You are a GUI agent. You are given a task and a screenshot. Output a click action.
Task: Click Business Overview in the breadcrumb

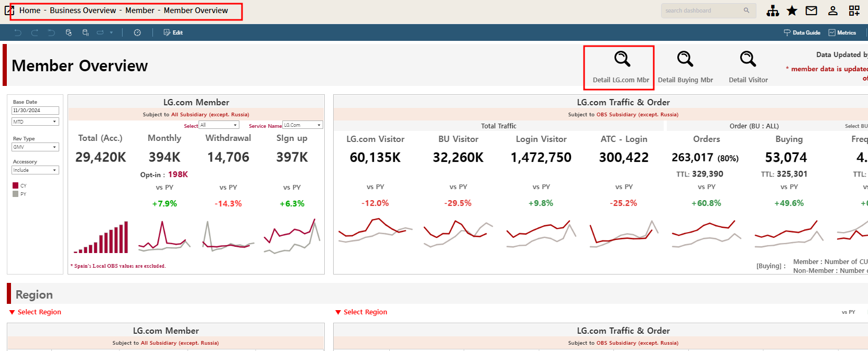(x=83, y=10)
